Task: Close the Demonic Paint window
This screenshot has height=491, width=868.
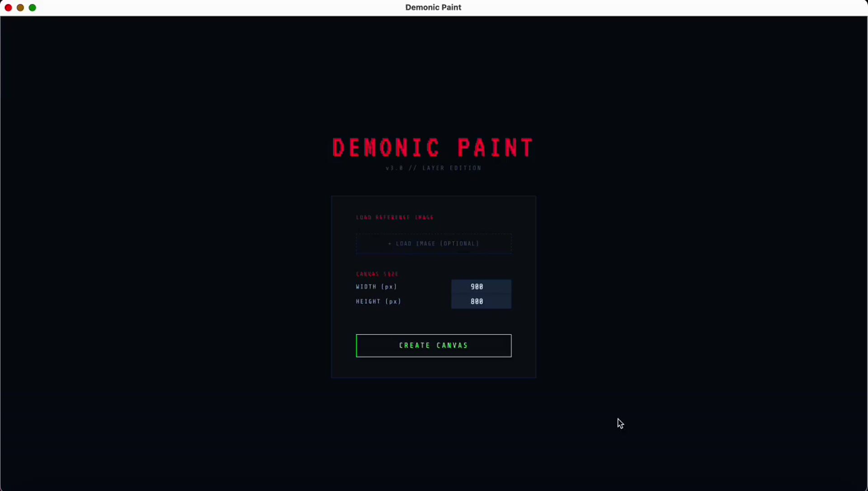Action: pos(8,8)
